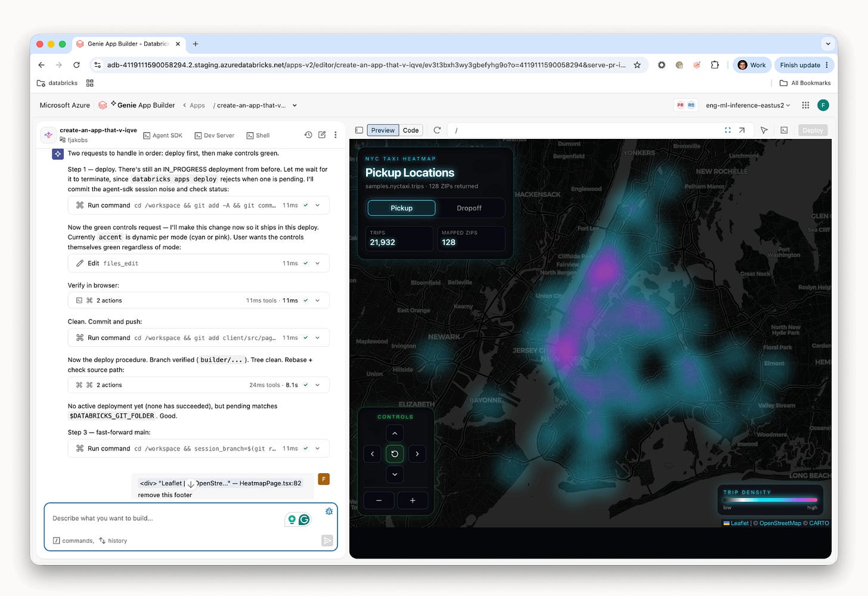868x596 pixels.
Task: Open the CARTO attribution link
Action: [x=819, y=523]
